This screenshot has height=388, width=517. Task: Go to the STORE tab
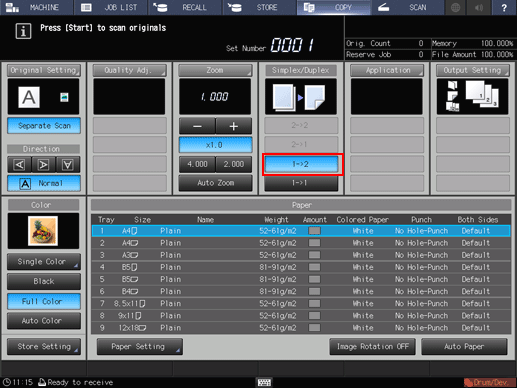pos(259,7)
